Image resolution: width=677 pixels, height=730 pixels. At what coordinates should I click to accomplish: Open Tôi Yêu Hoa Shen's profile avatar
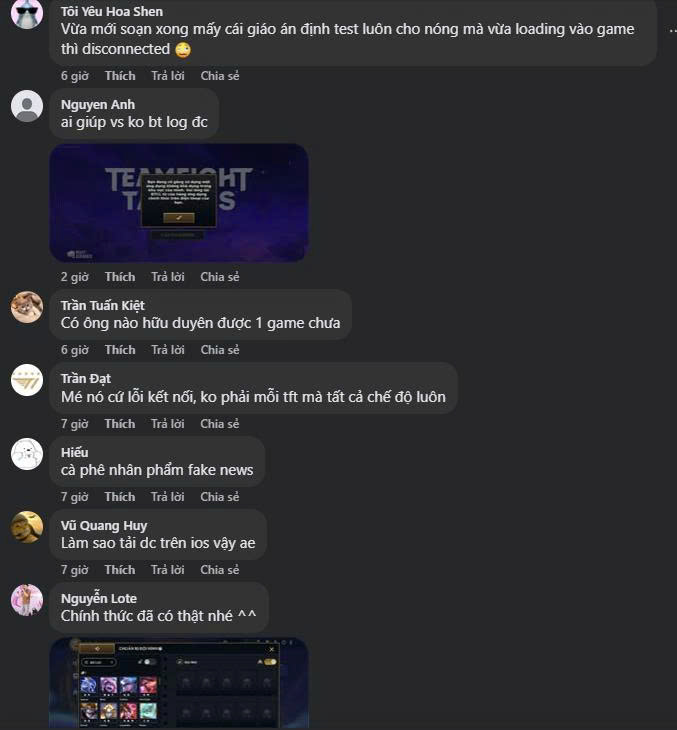pyautogui.click(x=27, y=14)
